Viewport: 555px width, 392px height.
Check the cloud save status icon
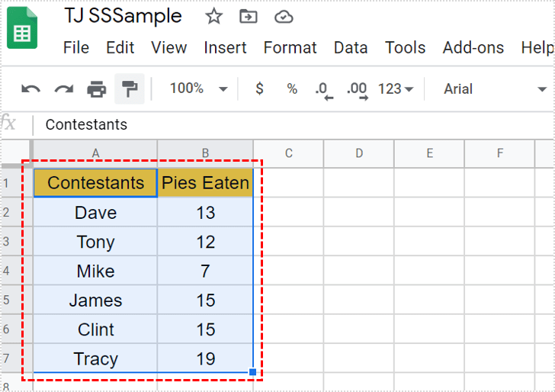(284, 17)
